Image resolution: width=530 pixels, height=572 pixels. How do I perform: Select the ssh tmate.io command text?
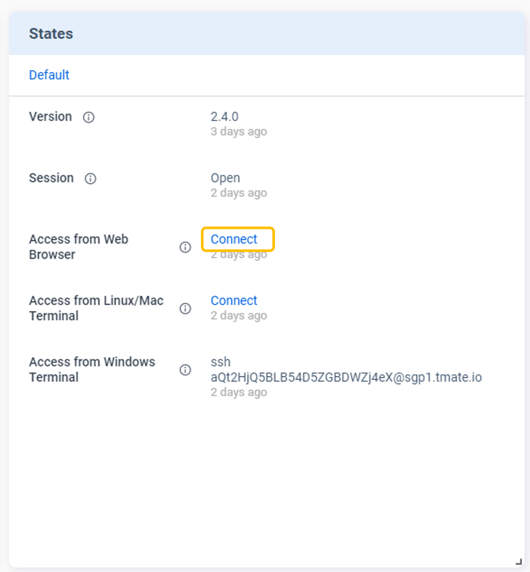tap(346, 370)
